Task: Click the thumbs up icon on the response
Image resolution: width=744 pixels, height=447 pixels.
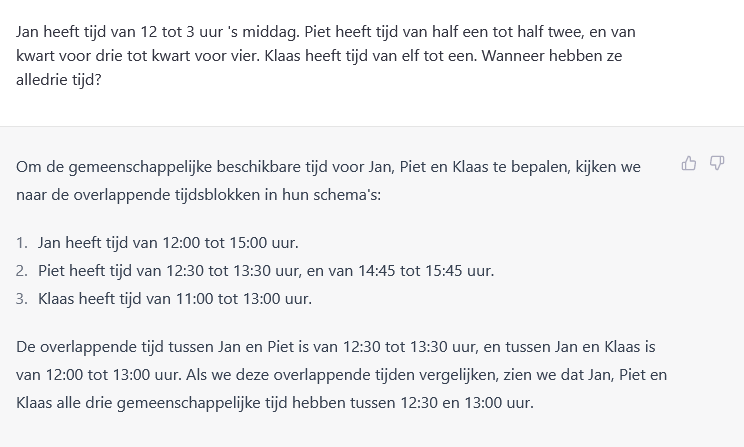Action: (x=688, y=163)
